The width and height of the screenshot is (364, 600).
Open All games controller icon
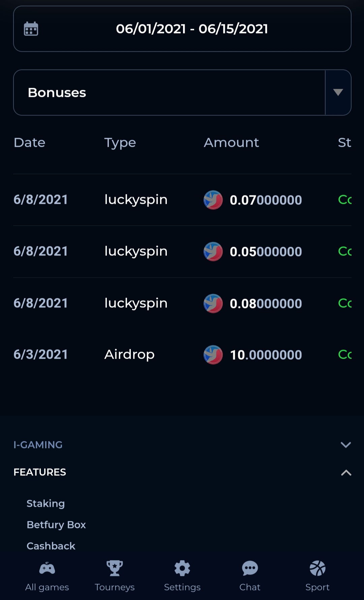[47, 568]
